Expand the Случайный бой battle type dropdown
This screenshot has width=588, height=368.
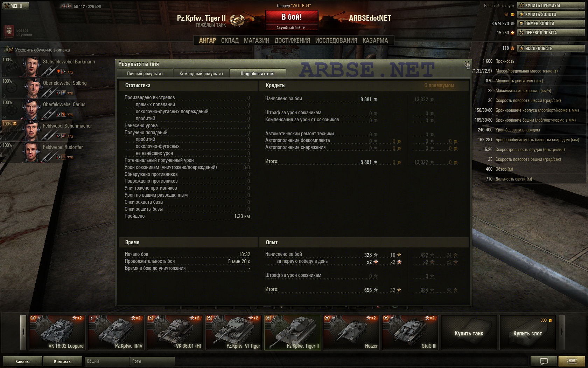point(292,28)
